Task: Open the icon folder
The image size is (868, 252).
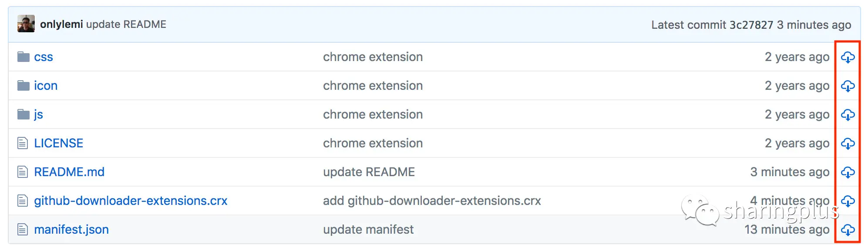Action: point(46,86)
